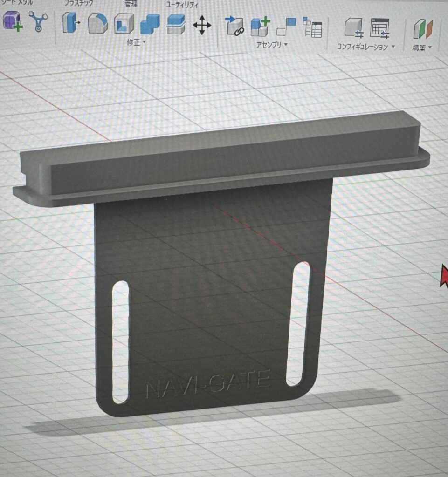Image resolution: width=448 pixels, height=477 pixels.
Task: Click the Offset Plane construct icon
Action: tap(423, 29)
